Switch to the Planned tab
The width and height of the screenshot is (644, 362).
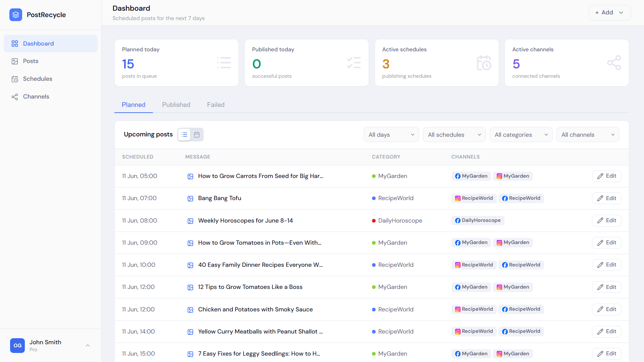point(133,105)
